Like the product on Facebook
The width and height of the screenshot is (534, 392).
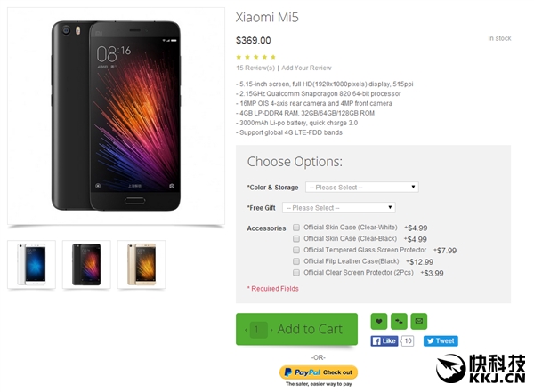[384, 341]
